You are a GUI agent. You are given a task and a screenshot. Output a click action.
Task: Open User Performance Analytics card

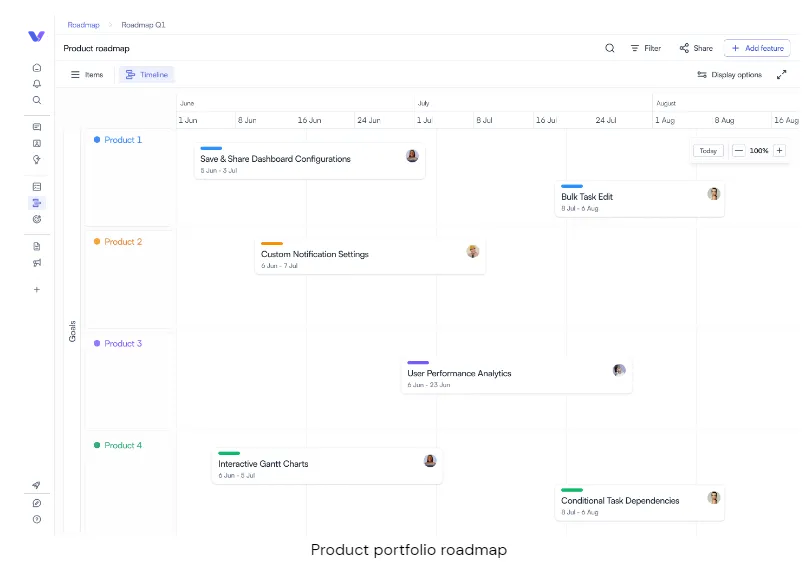pos(517,375)
